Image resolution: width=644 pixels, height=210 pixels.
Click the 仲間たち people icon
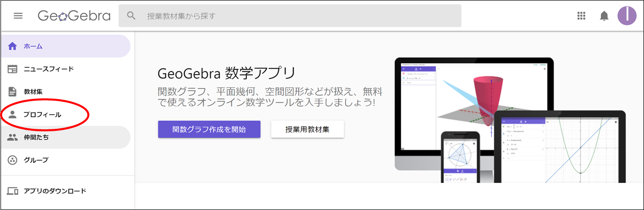tap(13, 137)
